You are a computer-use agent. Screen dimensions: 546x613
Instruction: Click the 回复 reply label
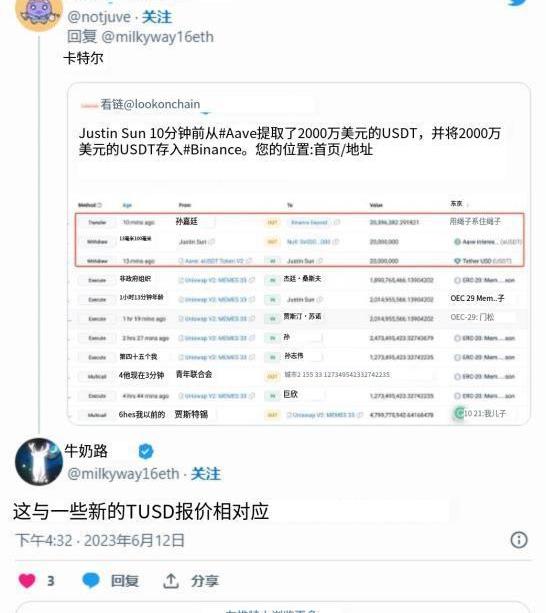pos(125,581)
